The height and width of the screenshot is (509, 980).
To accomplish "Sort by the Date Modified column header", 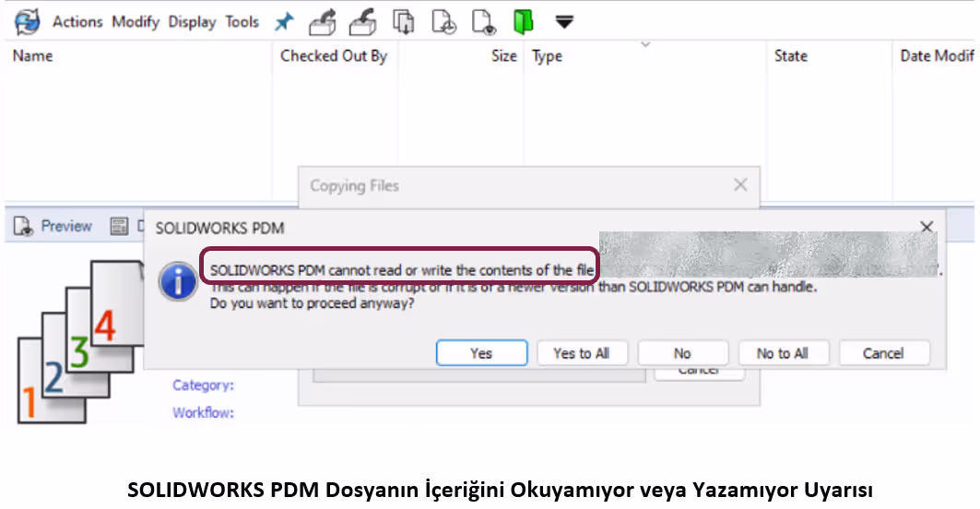I will 937,56.
